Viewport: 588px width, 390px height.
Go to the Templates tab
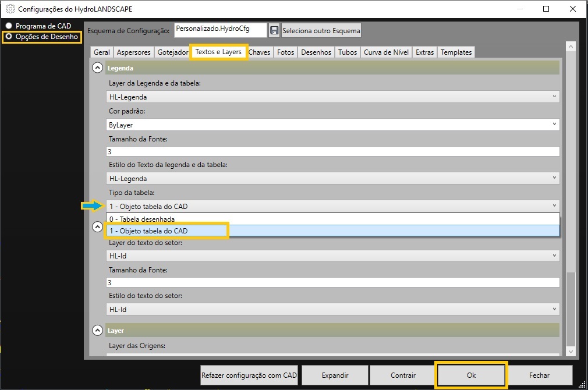coord(456,52)
